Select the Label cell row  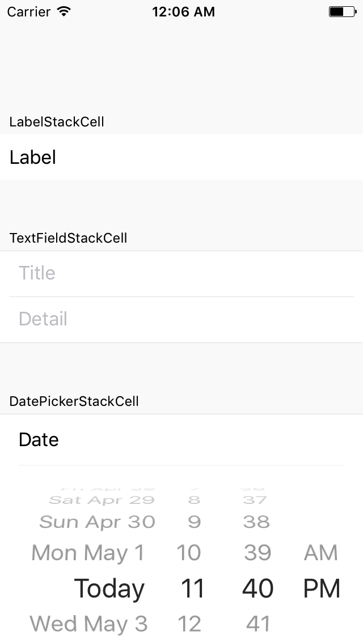(x=181, y=157)
